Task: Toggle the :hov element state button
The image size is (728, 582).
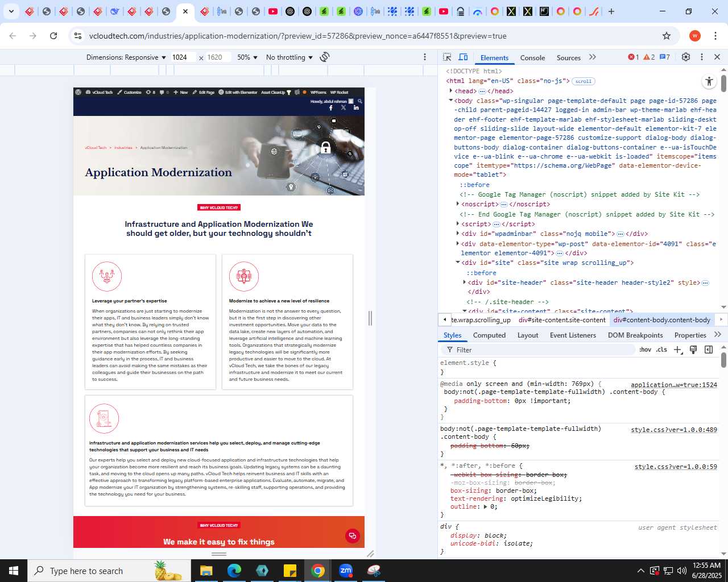Action: pos(645,350)
